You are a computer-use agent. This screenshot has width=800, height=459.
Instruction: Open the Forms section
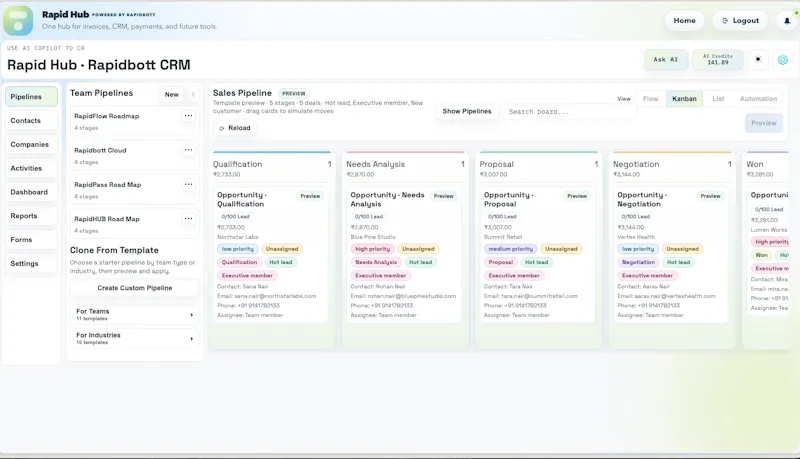click(x=31, y=240)
